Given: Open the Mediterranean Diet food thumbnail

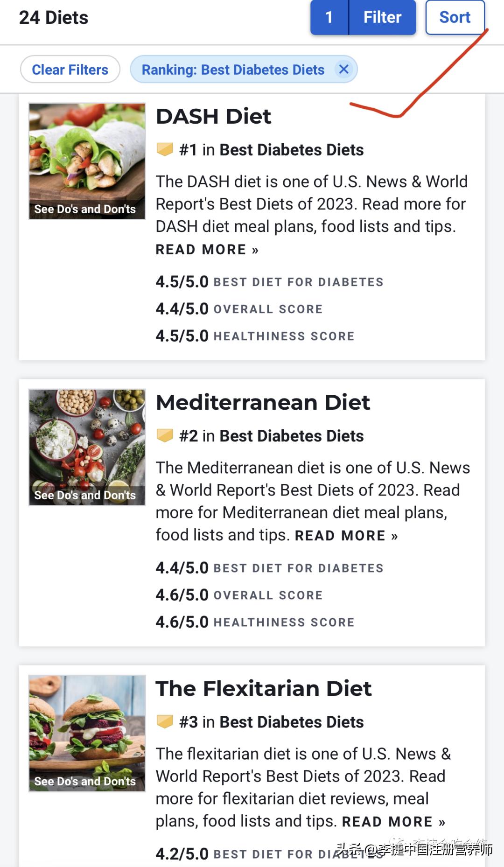Looking at the screenshot, I should click(87, 447).
